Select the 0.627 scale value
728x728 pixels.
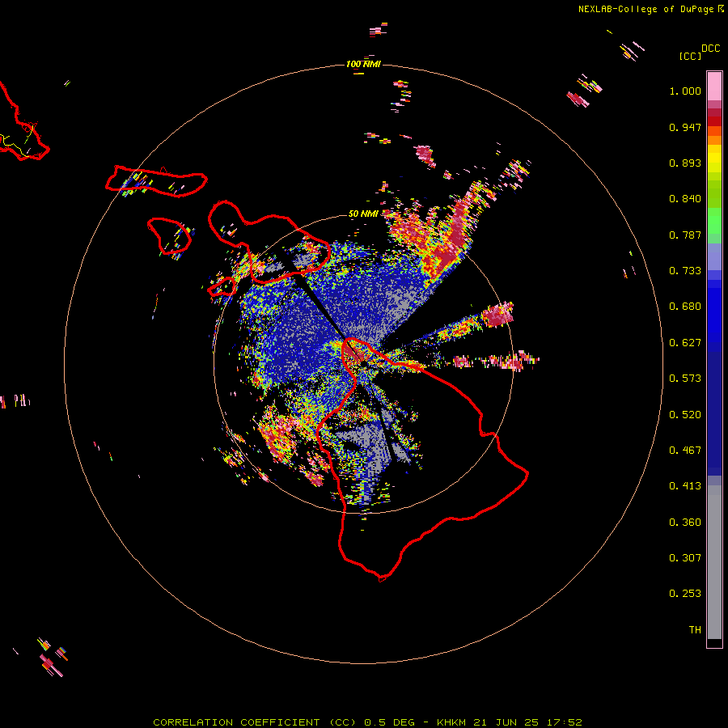(x=685, y=343)
